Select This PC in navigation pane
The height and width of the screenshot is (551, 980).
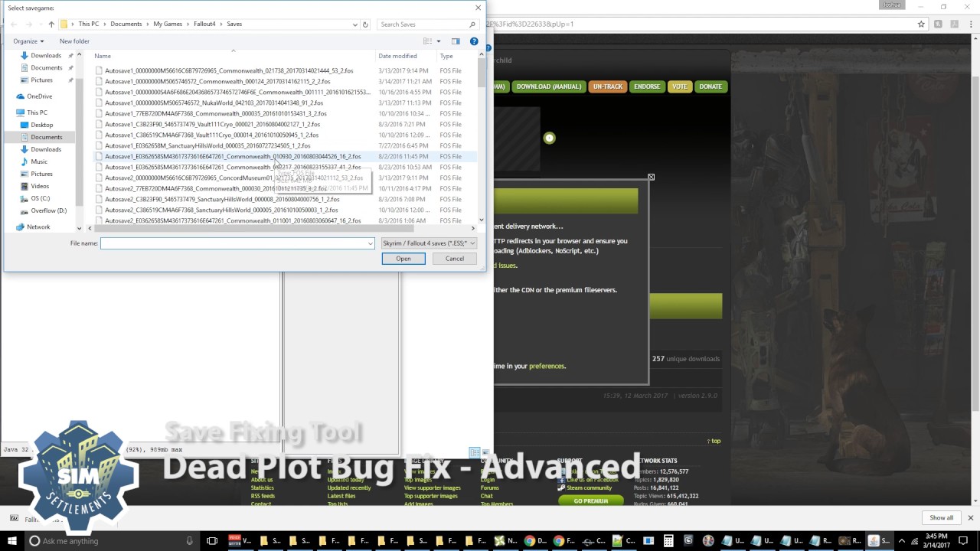[37, 112]
